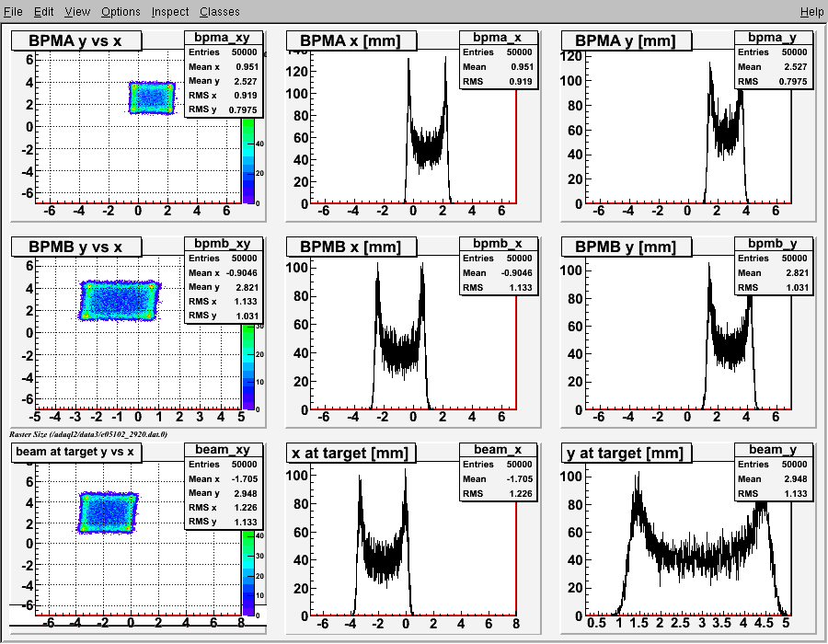The image size is (828, 644).
Task: Click the bpmb_x statistics box header
Action: (x=498, y=244)
